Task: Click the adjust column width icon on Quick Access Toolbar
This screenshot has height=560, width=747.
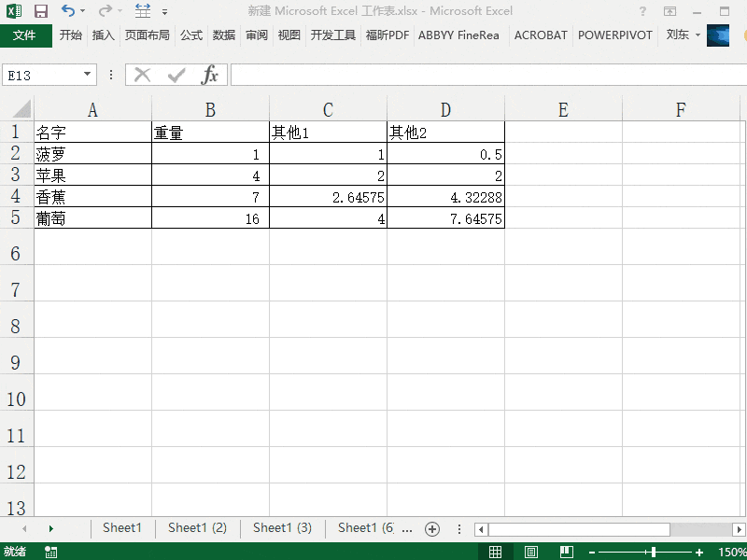Action: click(143, 10)
